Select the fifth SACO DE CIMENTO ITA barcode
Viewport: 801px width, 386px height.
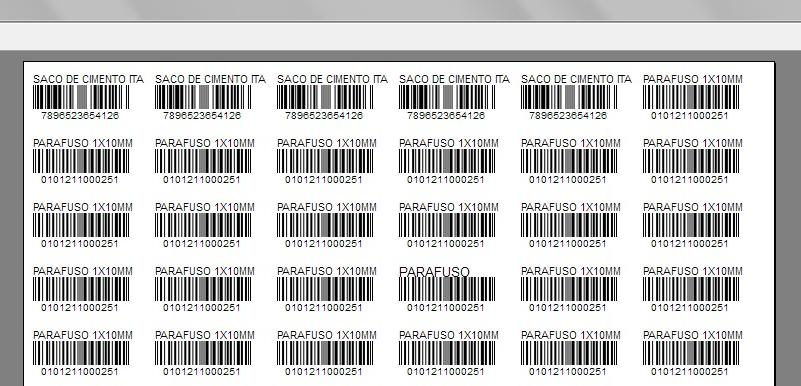(569, 97)
